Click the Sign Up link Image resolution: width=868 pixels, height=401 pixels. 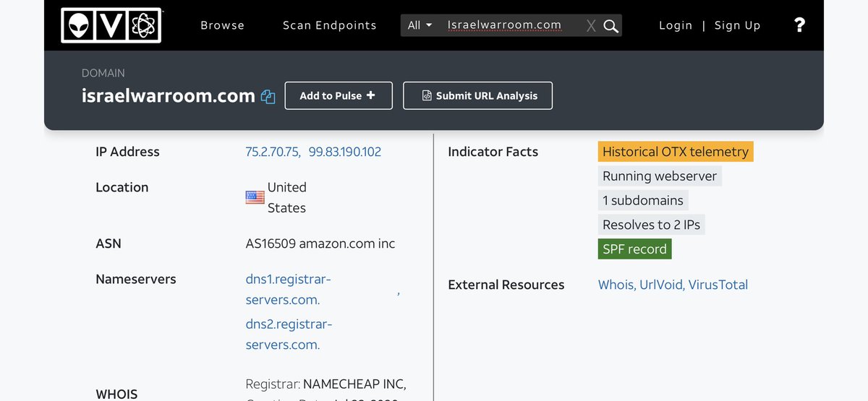[x=737, y=25]
